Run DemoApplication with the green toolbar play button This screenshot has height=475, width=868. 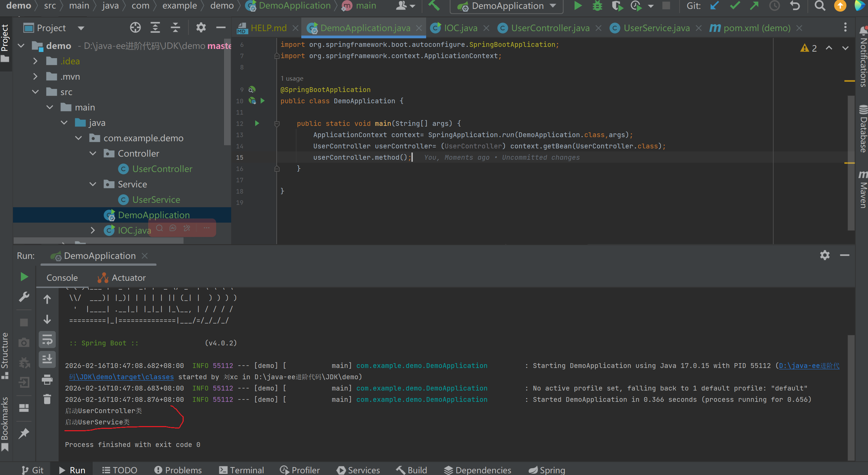click(578, 6)
